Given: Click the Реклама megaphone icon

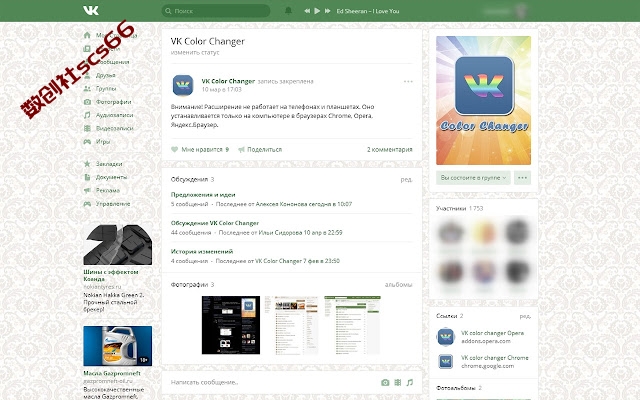Looking at the screenshot, I should 87,190.
